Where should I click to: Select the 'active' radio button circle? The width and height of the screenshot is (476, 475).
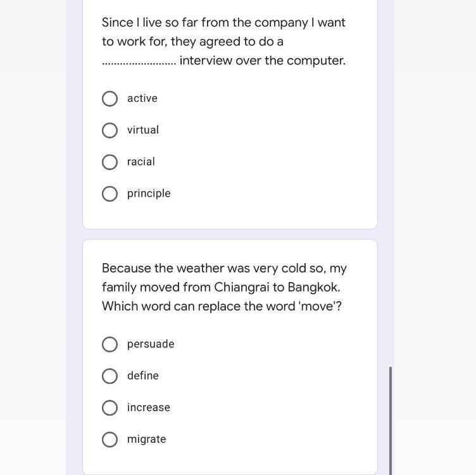[x=110, y=99]
